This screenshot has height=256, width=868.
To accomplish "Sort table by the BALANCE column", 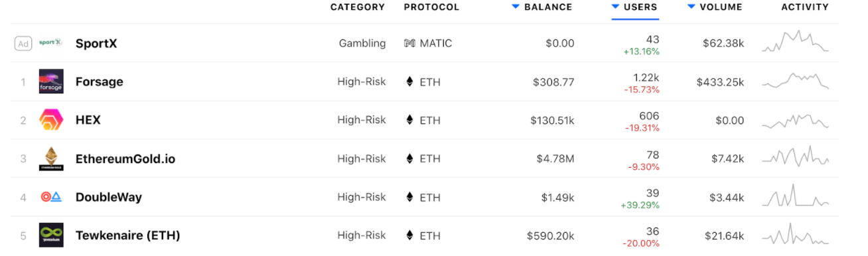I will click(x=542, y=7).
